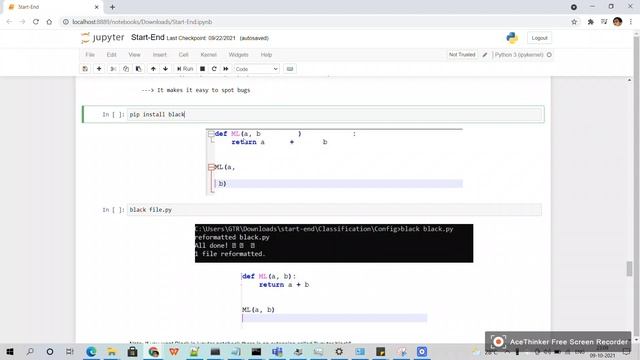
Task: Click the Jupyter logo
Action: (102, 38)
